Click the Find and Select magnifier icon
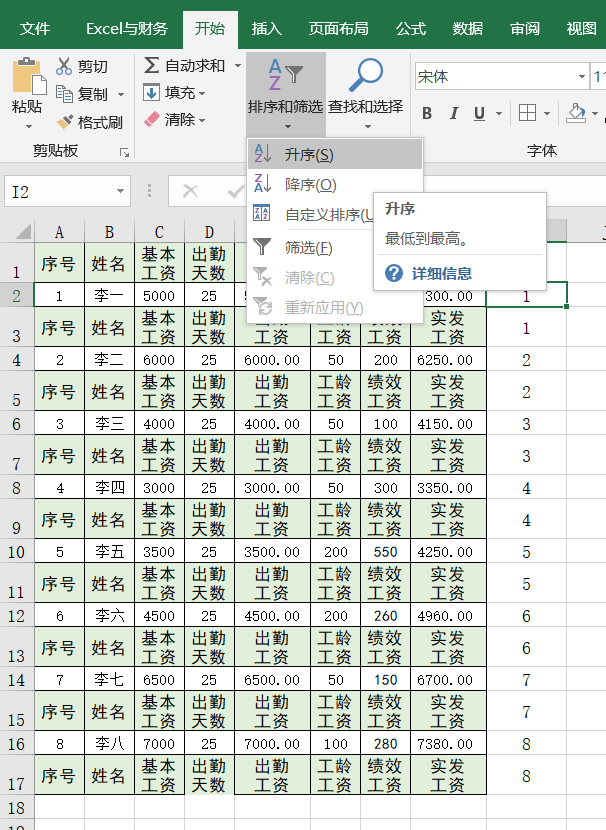606x830 pixels. 366,75
